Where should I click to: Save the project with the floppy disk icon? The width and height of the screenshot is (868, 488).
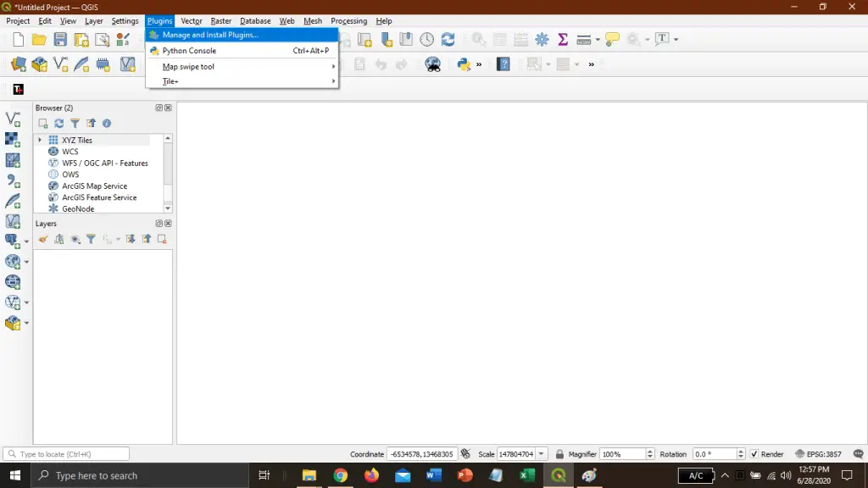coord(60,39)
